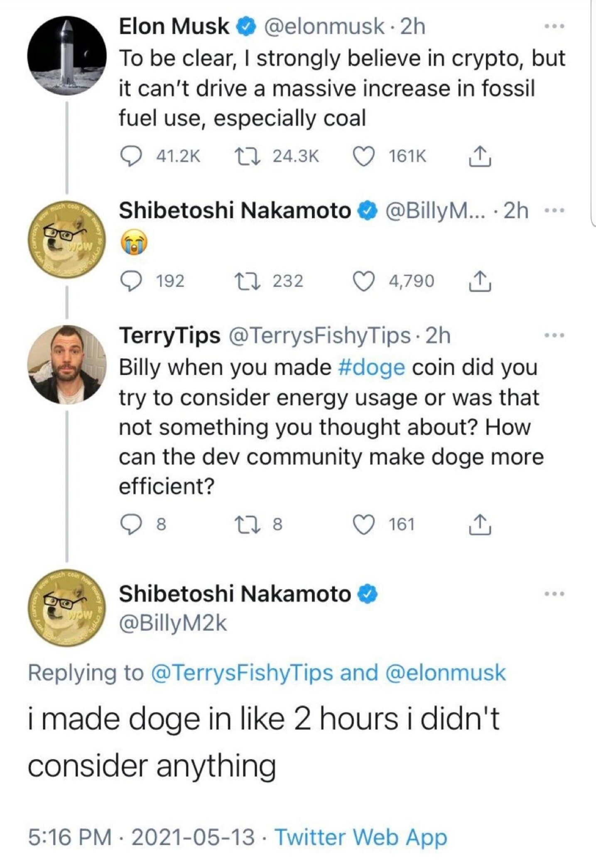Open the #doge hashtag link
This screenshot has height=868, width=596.
coord(371,368)
